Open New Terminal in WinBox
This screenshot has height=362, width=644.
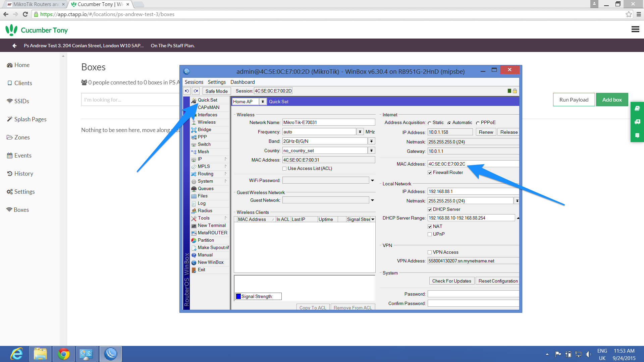coord(212,225)
